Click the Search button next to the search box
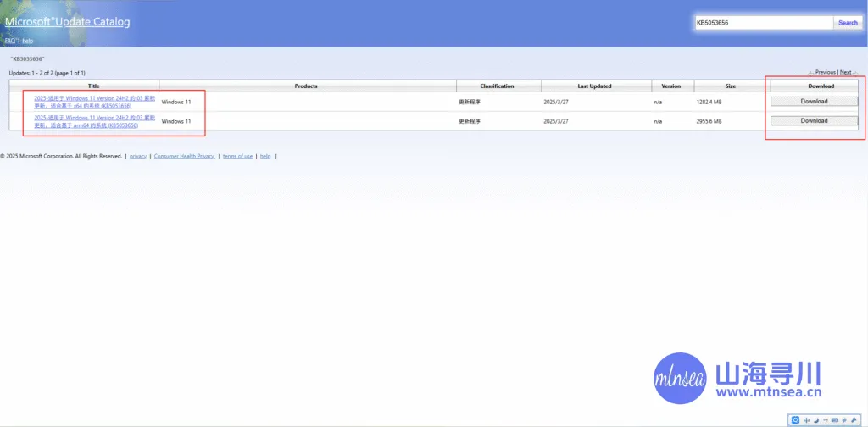The image size is (868, 427). (x=848, y=23)
